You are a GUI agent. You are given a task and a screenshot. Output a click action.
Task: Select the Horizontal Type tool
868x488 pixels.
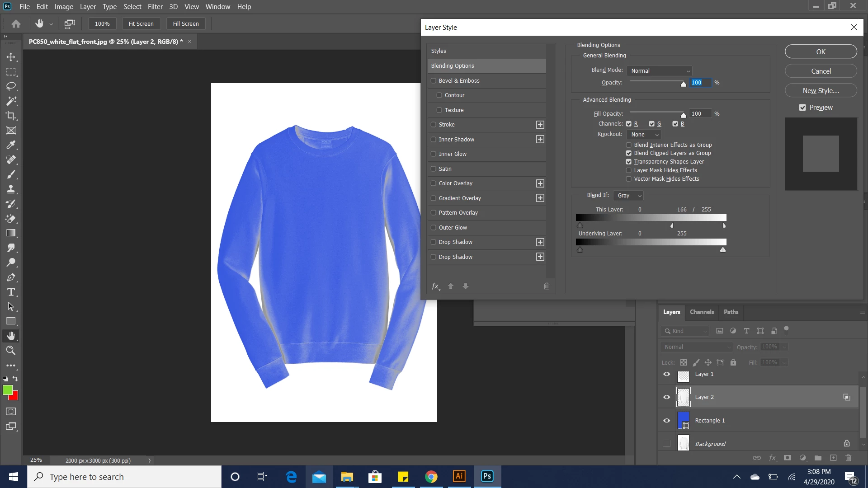[11, 292]
